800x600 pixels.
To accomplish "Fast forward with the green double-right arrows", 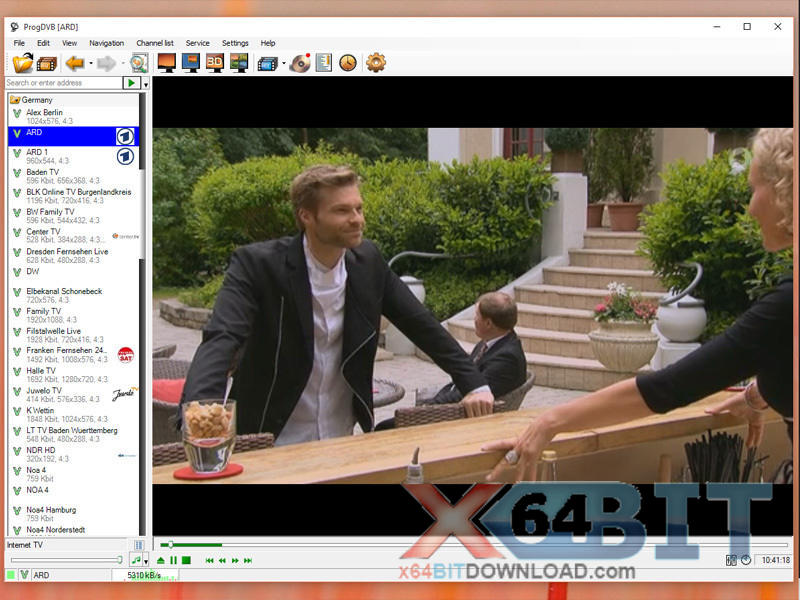I will click(235, 560).
